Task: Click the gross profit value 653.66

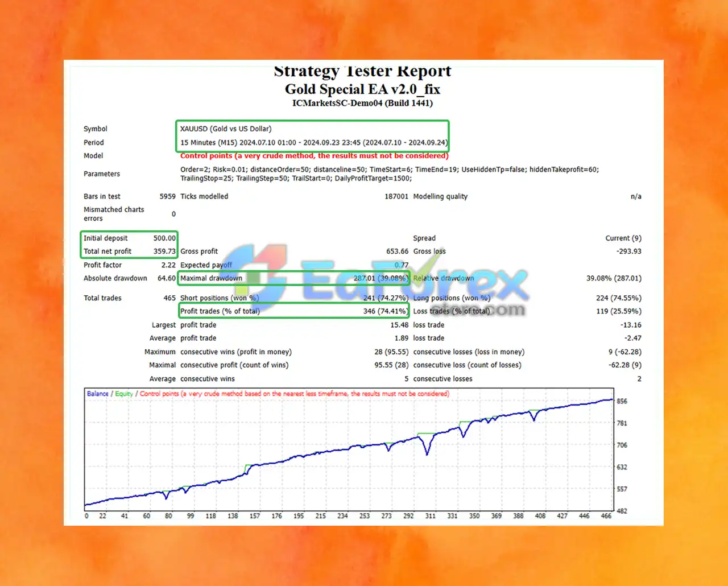Action: [397, 251]
